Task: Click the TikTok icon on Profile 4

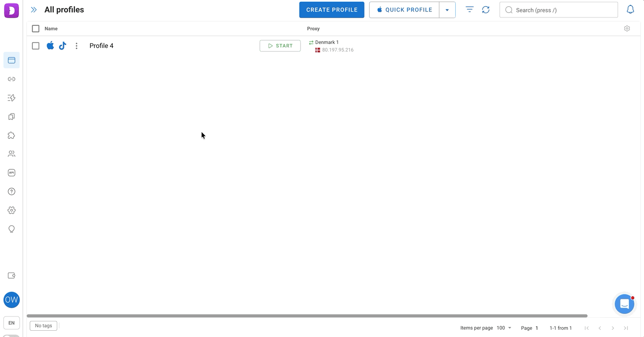Action: click(63, 46)
